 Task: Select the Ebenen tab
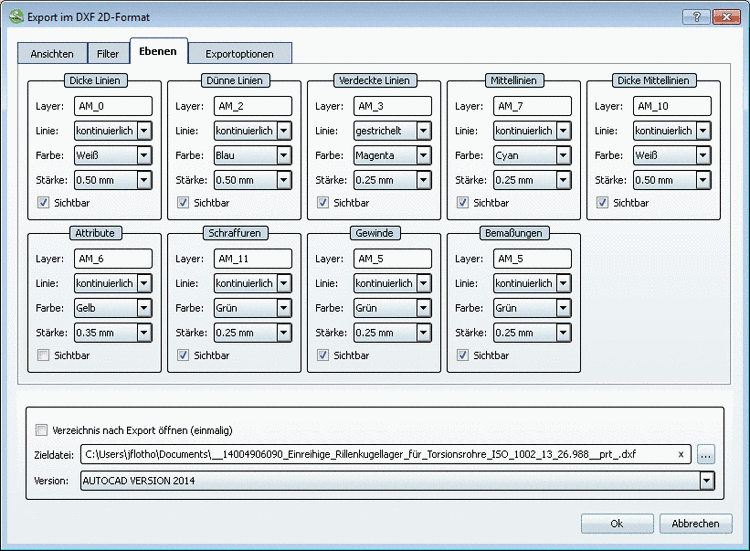pos(158,51)
